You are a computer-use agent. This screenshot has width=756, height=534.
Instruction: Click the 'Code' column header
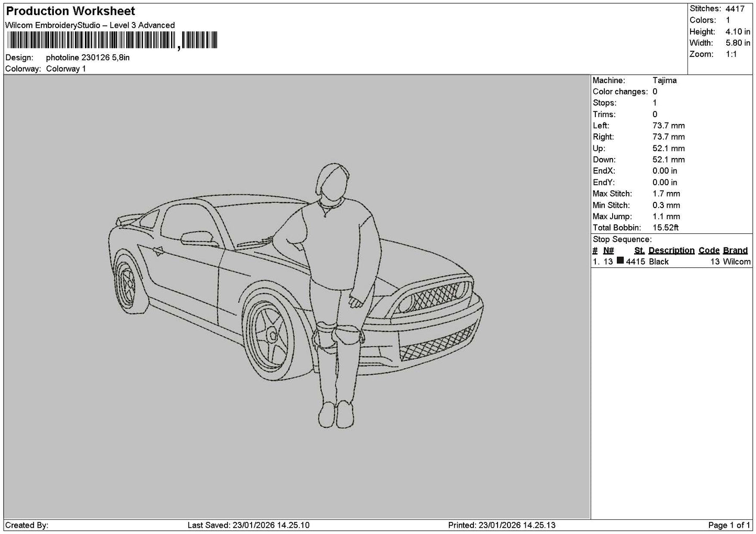pos(709,251)
